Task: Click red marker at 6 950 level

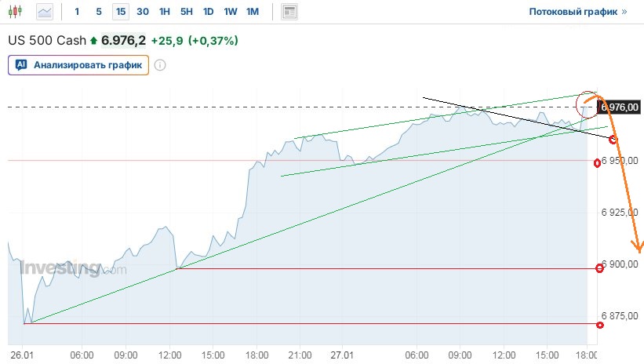Action: click(598, 162)
